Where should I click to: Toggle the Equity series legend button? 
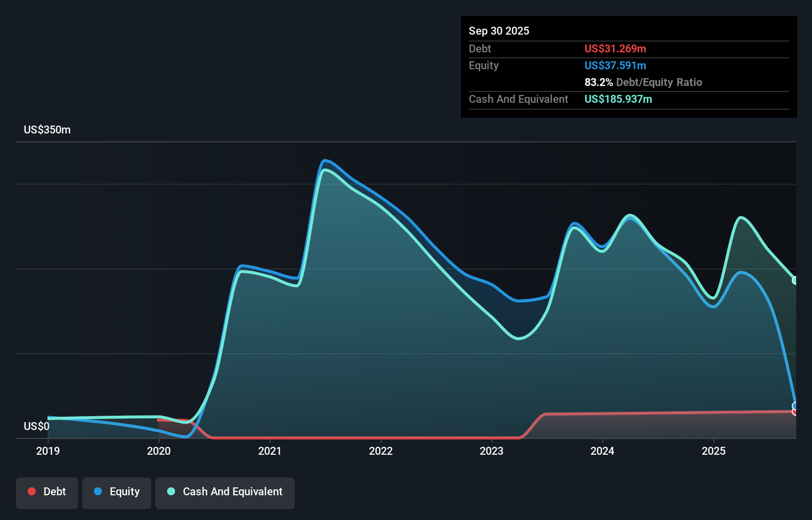pyautogui.click(x=117, y=493)
